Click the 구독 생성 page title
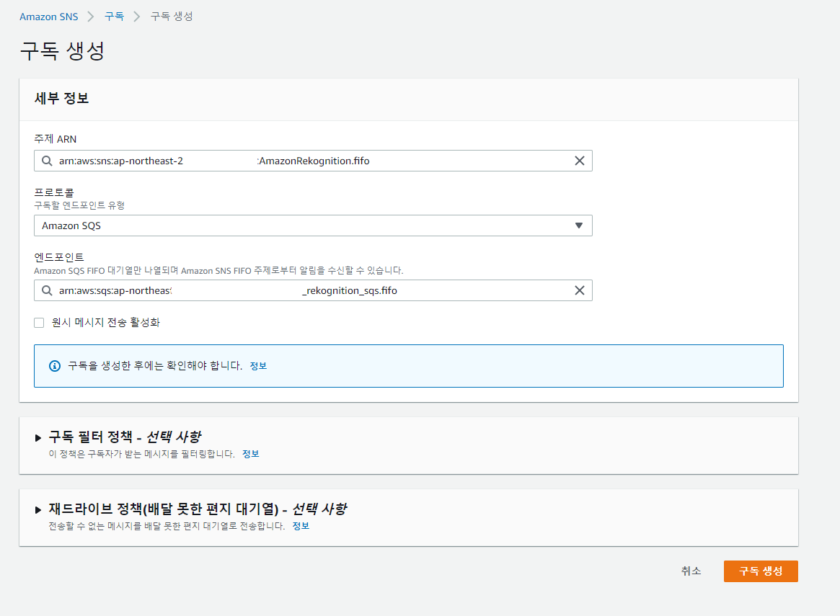Screen dimensions: 840x616 [x=62, y=51]
